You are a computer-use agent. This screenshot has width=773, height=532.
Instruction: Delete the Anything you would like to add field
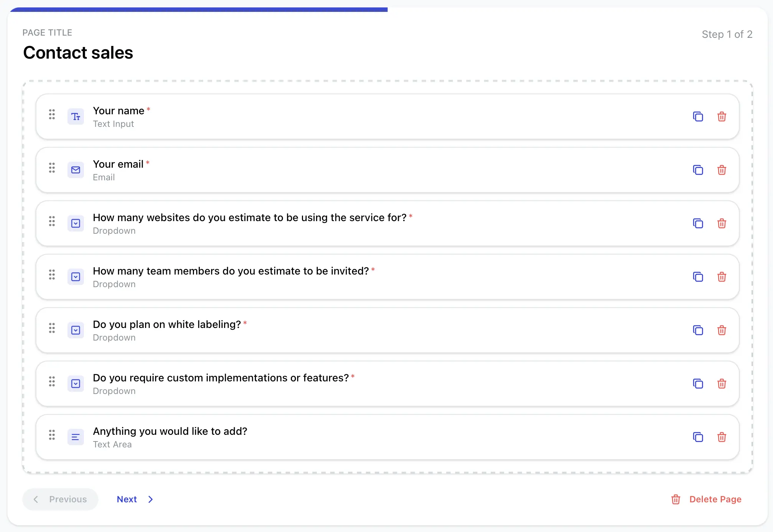coord(721,437)
